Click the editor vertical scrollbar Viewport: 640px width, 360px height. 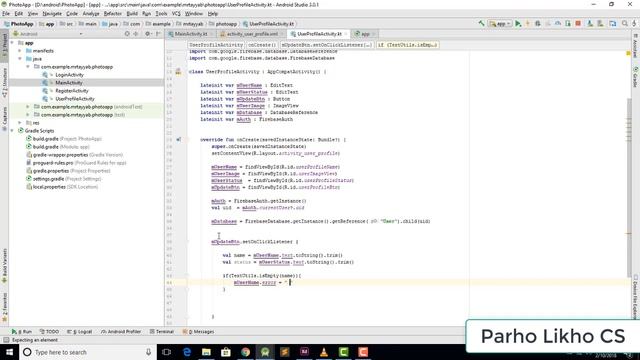click(x=629, y=188)
